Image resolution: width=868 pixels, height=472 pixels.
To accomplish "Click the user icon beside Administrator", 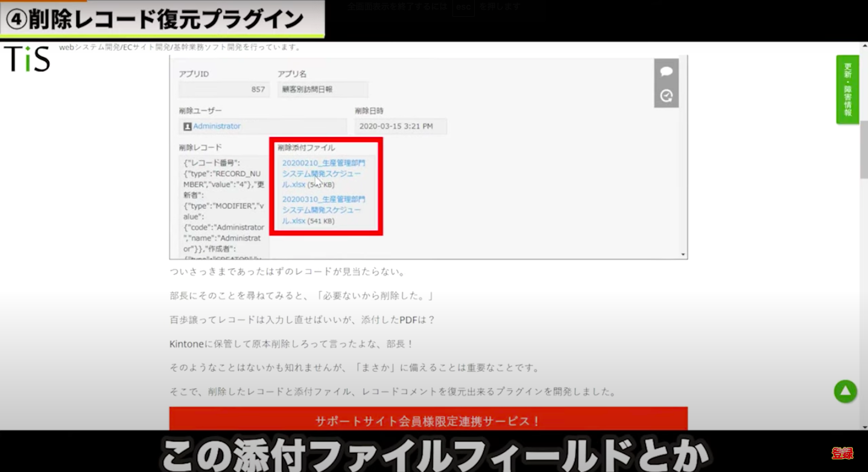I will point(187,127).
